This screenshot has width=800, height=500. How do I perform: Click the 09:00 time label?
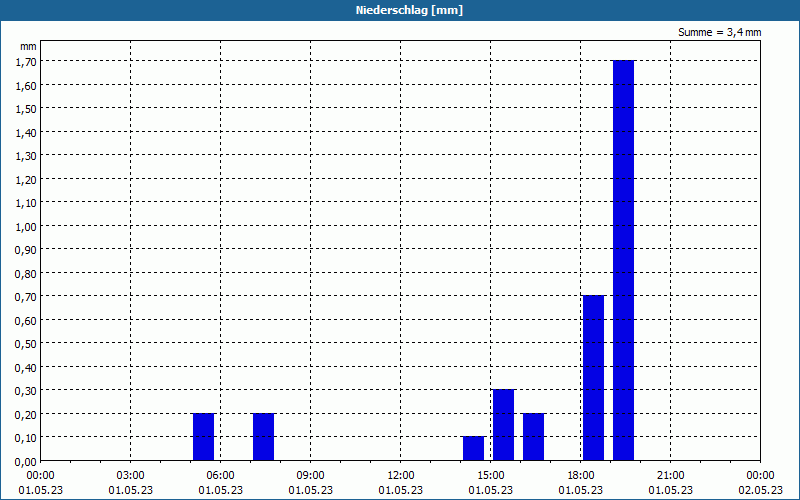310,475
